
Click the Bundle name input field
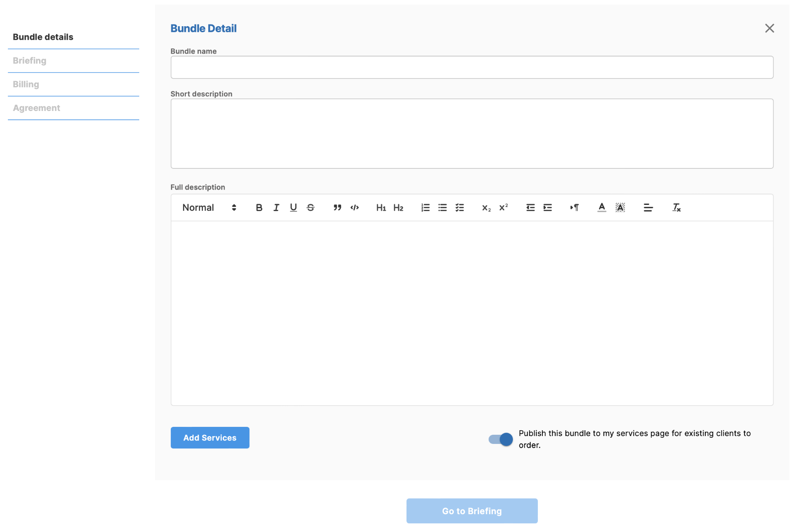[x=472, y=67]
